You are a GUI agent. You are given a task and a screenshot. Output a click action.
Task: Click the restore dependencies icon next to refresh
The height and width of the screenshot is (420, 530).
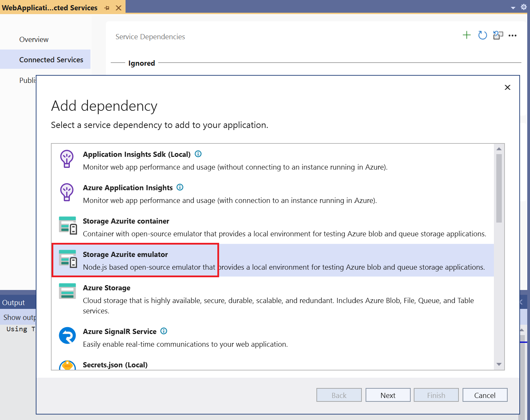click(498, 35)
